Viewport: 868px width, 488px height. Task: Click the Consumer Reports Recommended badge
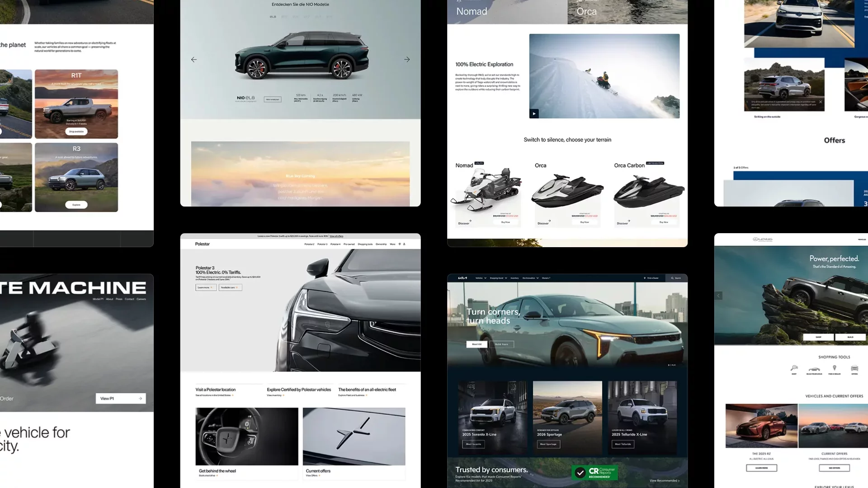[594, 473]
